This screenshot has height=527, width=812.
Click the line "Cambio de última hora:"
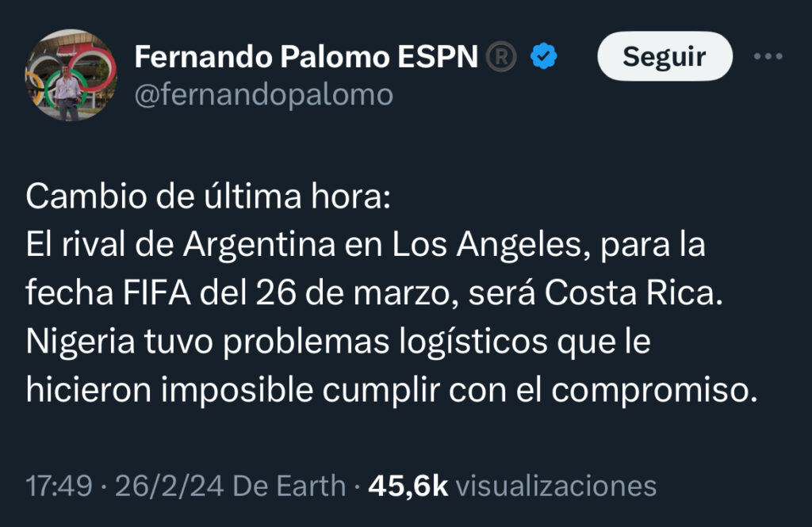coord(209,197)
